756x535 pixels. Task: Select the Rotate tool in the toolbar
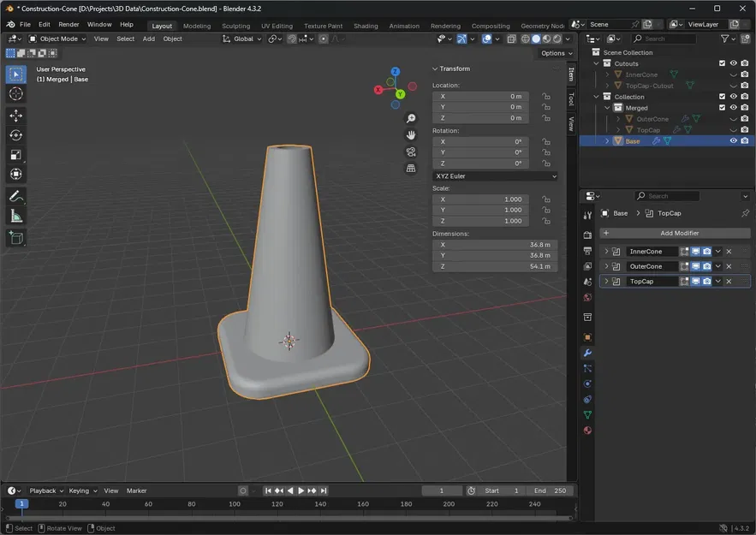pos(16,135)
